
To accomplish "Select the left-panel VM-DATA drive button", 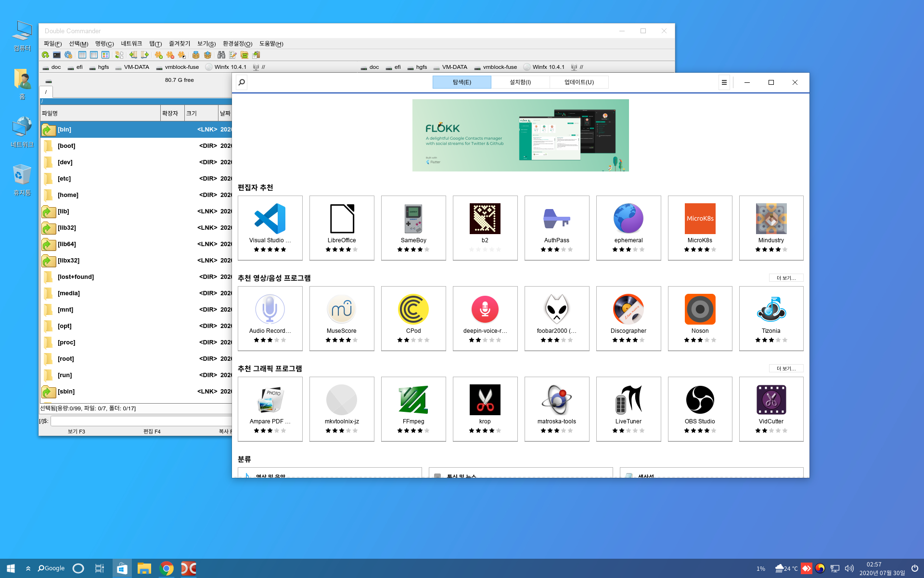I will click(x=132, y=67).
